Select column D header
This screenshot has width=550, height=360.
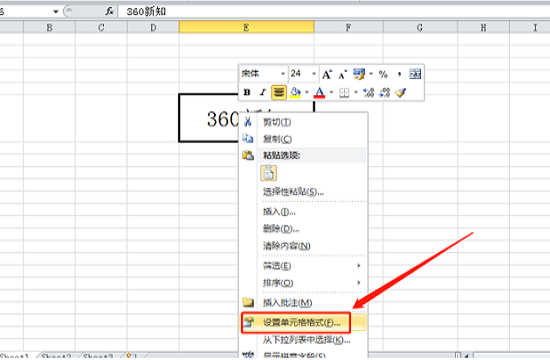tap(153, 27)
